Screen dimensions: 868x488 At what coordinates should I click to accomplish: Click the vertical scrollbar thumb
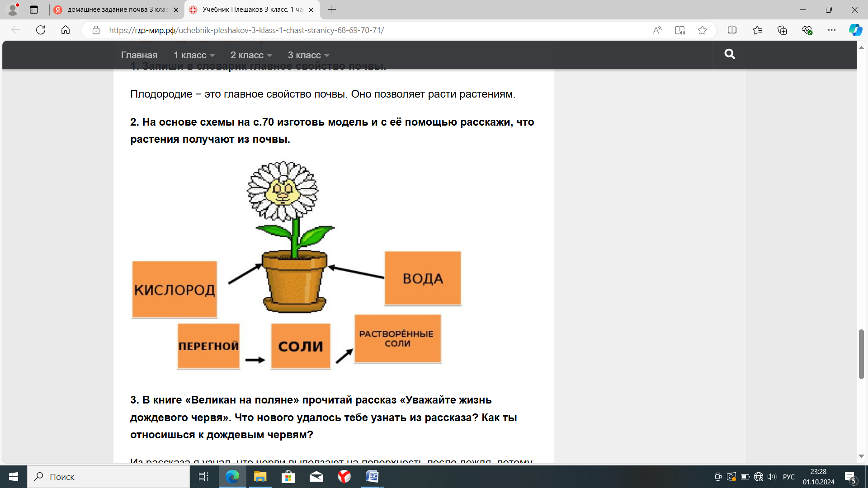(x=861, y=354)
